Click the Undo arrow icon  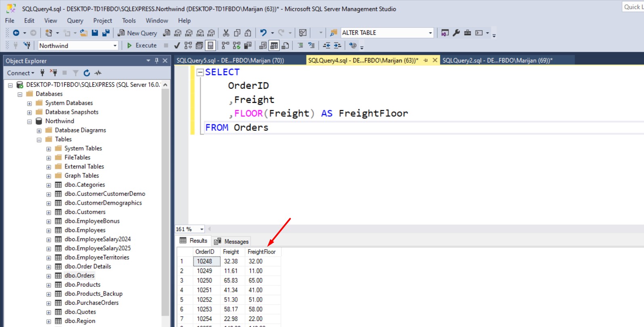point(264,33)
